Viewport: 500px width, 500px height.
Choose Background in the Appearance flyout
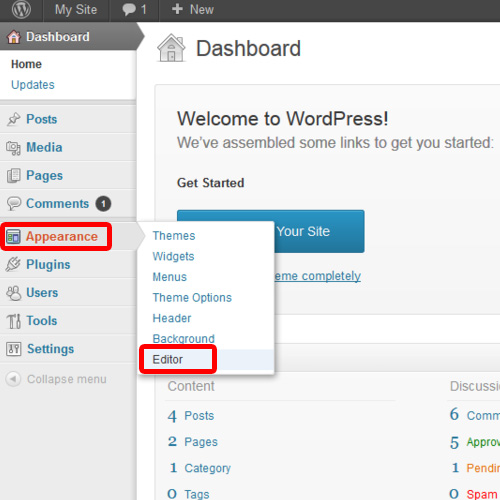(184, 339)
